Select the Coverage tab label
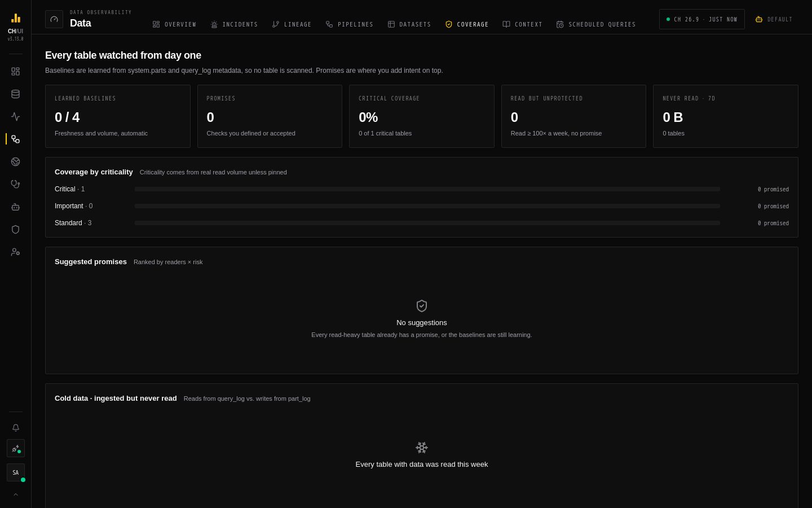Viewport: 812px width, 508px height. (x=473, y=24)
